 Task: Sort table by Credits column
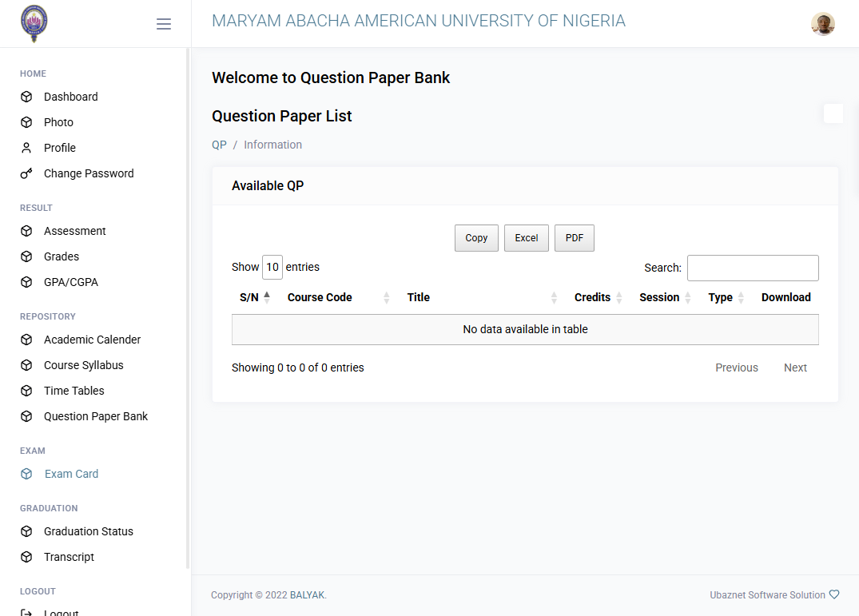[599, 297]
